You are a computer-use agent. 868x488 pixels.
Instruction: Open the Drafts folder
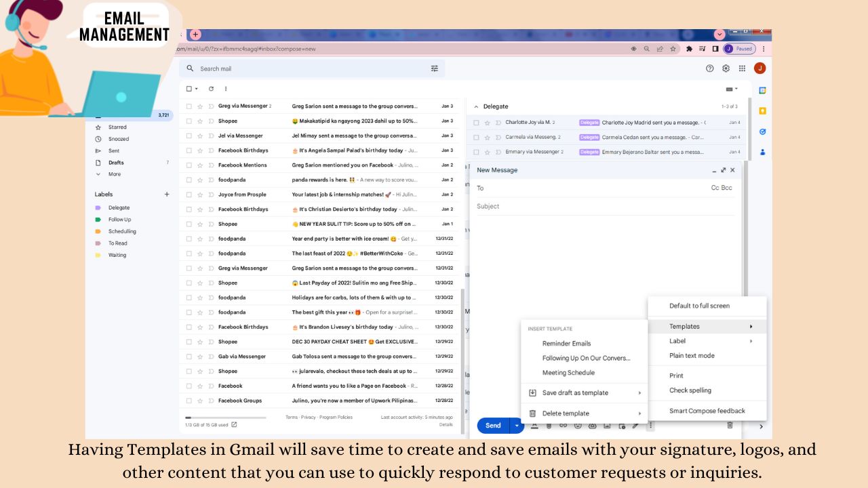(x=116, y=163)
